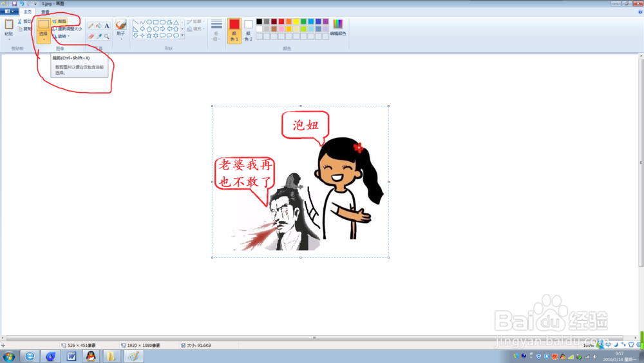Choose the Right arrow shape
This screenshot has height=363, width=644.
click(x=163, y=29)
